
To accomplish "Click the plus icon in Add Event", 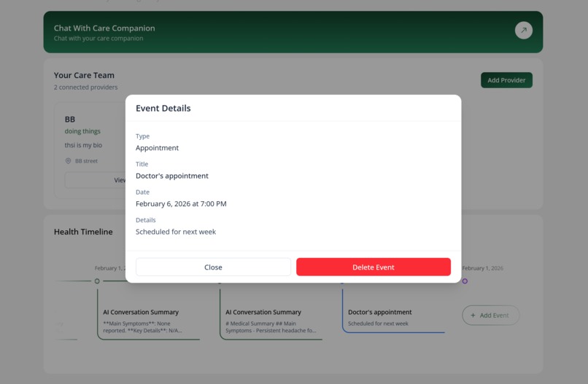I will (473, 316).
